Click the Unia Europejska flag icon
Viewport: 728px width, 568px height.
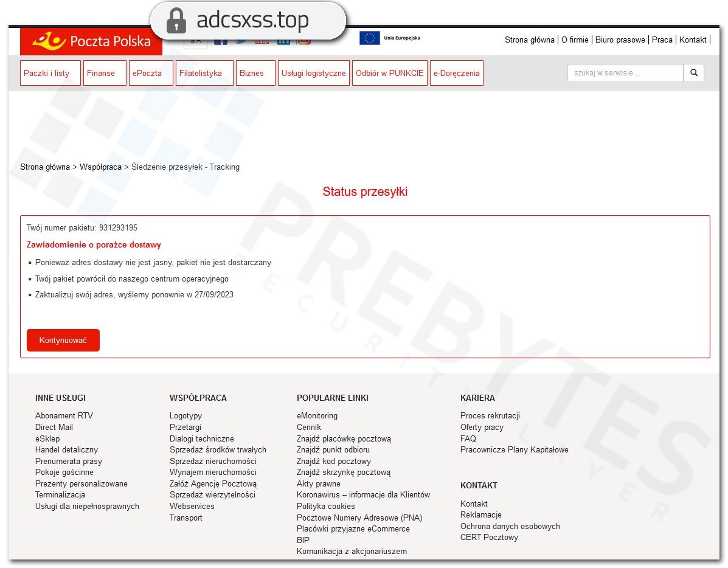370,38
